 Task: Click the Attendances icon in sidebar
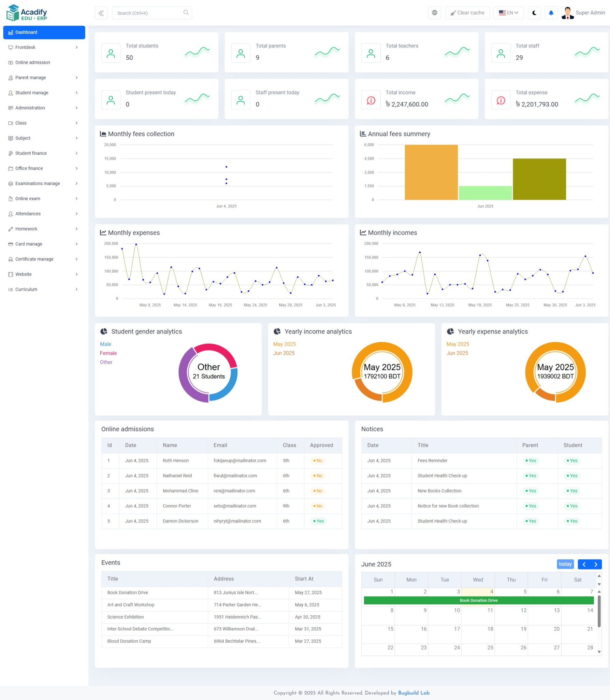coord(11,214)
